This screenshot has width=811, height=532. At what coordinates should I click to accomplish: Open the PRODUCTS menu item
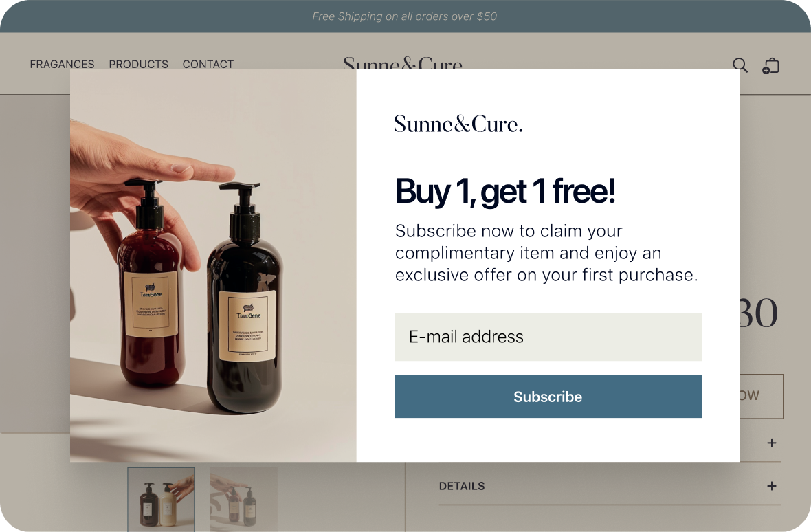tap(139, 64)
